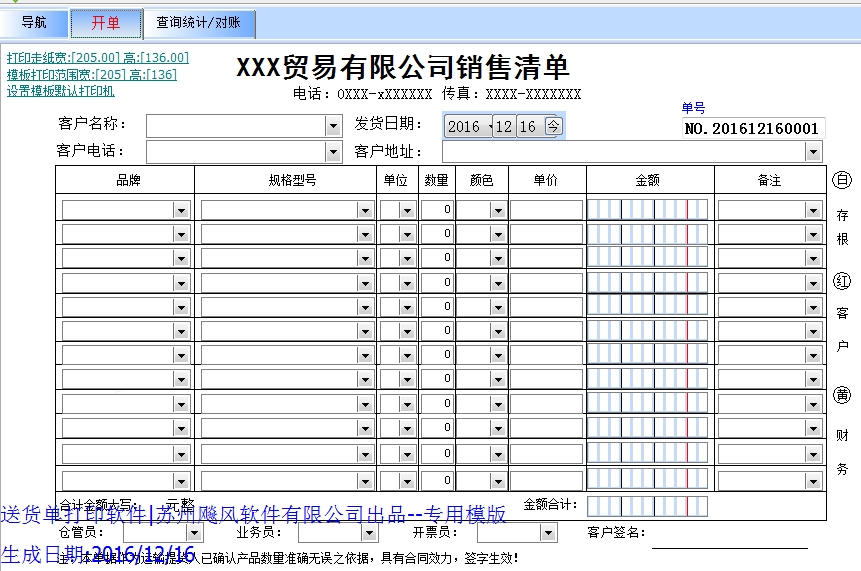Viewport: 861px width, 571px height.
Task: Click last row 数量 field
Action: 437,480
